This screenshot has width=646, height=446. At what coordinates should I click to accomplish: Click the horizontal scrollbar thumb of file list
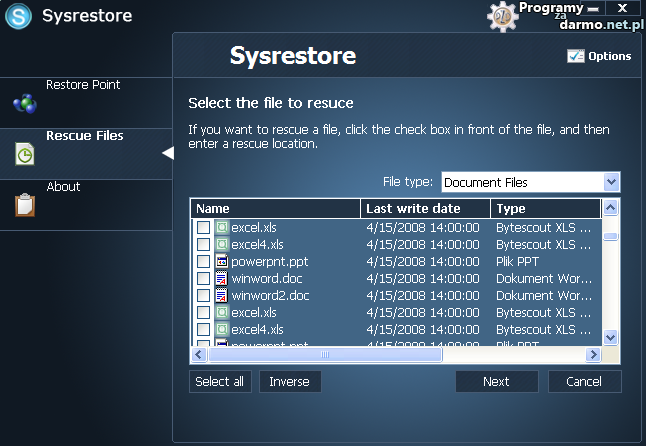[x=325, y=355]
